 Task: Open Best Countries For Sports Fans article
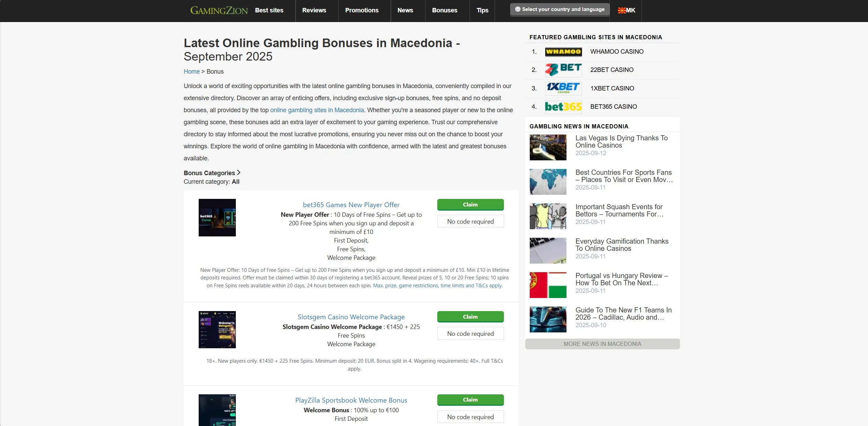tap(624, 176)
